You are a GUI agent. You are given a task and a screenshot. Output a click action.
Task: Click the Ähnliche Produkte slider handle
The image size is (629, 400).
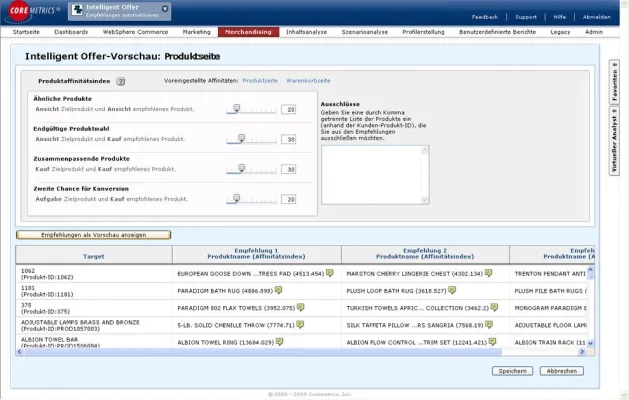click(x=237, y=108)
